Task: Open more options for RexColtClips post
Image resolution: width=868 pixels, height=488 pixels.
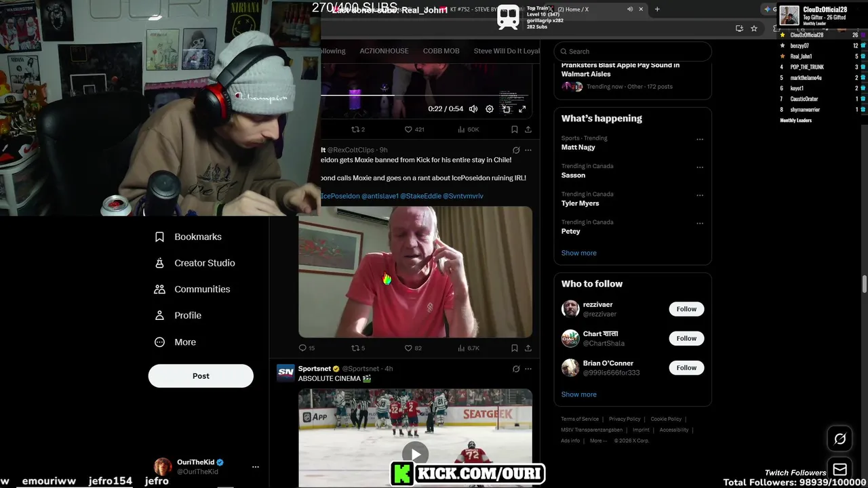Action: 528,150
